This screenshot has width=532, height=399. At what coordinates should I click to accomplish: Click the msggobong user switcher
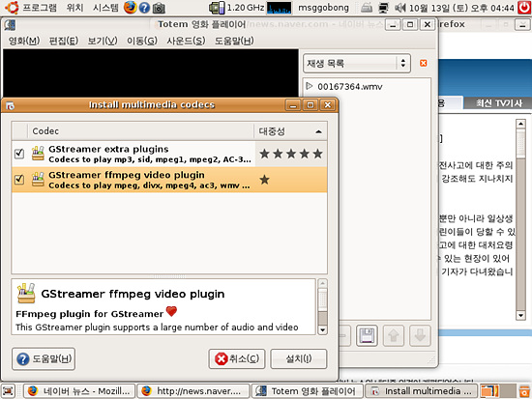323,8
